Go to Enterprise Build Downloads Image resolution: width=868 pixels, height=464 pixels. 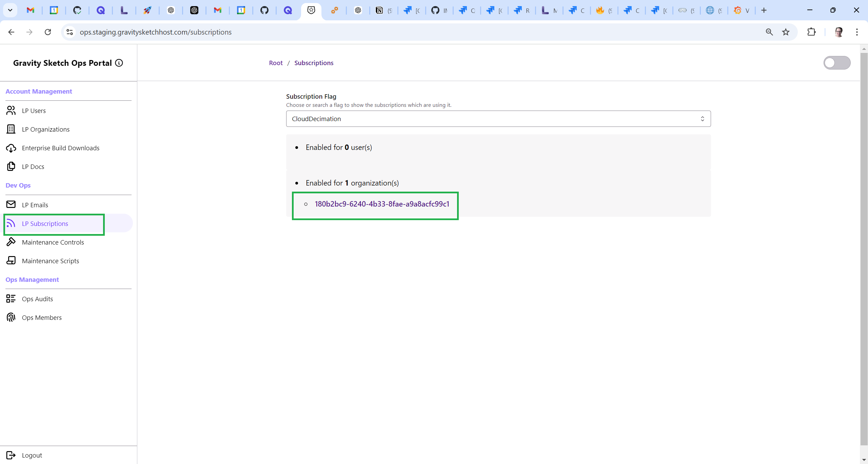(x=60, y=148)
